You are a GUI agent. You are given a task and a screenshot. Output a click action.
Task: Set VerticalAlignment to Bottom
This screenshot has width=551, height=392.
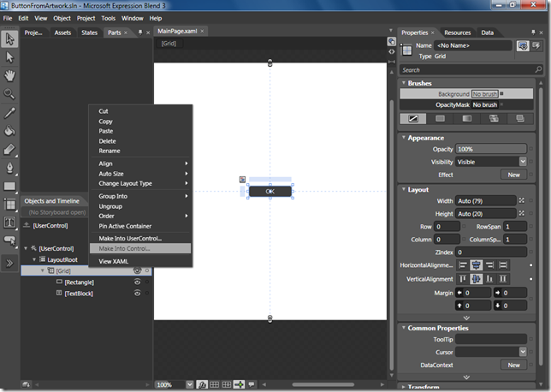489,279
